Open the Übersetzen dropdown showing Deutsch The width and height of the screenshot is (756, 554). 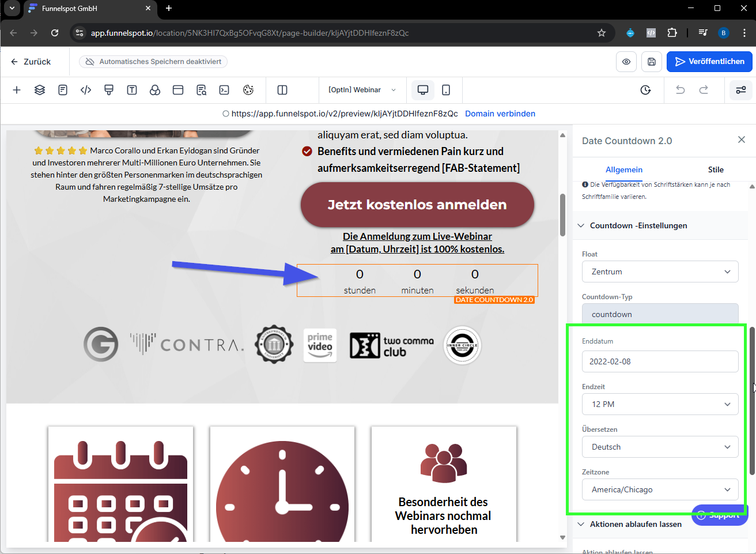pyautogui.click(x=660, y=447)
